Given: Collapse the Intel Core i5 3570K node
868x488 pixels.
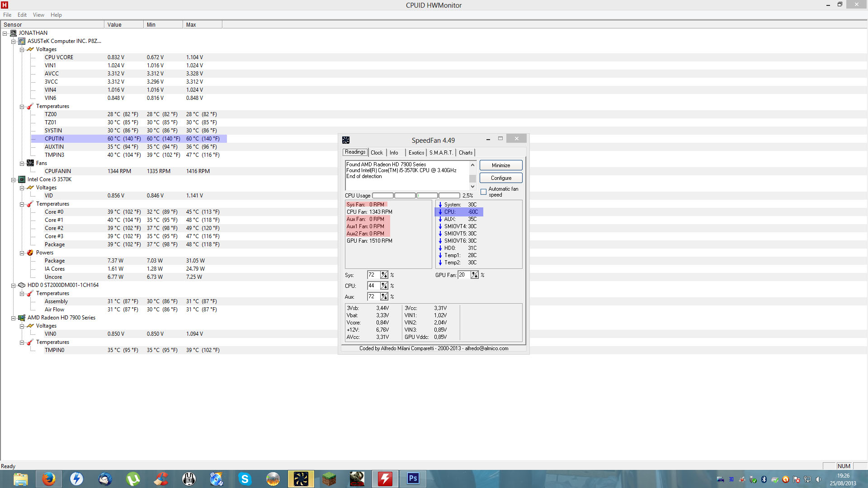Looking at the screenshot, I should pos(14,179).
